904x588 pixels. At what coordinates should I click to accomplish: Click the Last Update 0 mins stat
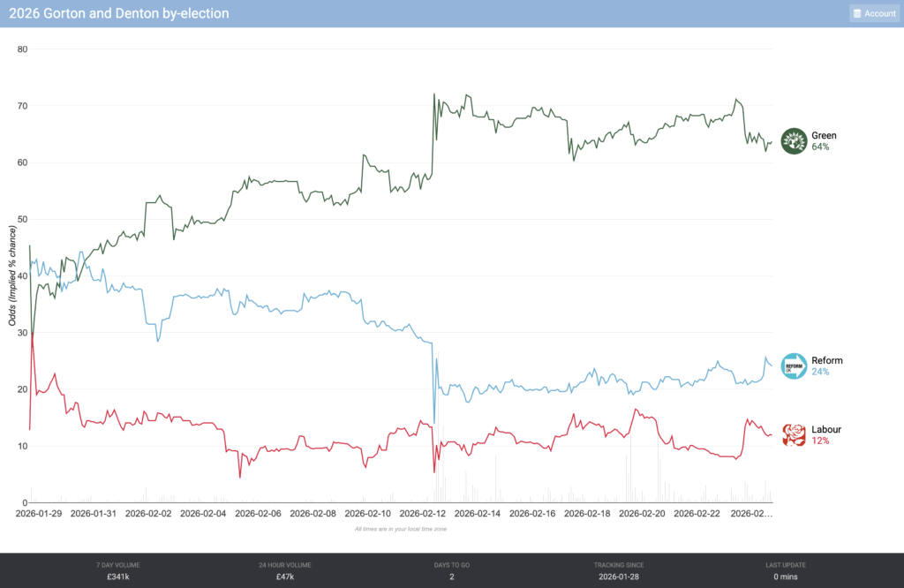click(785, 577)
